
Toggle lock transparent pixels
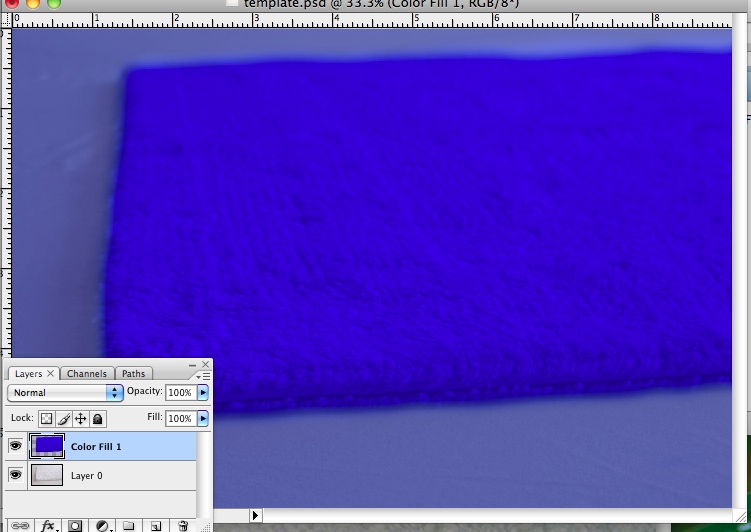click(46, 419)
